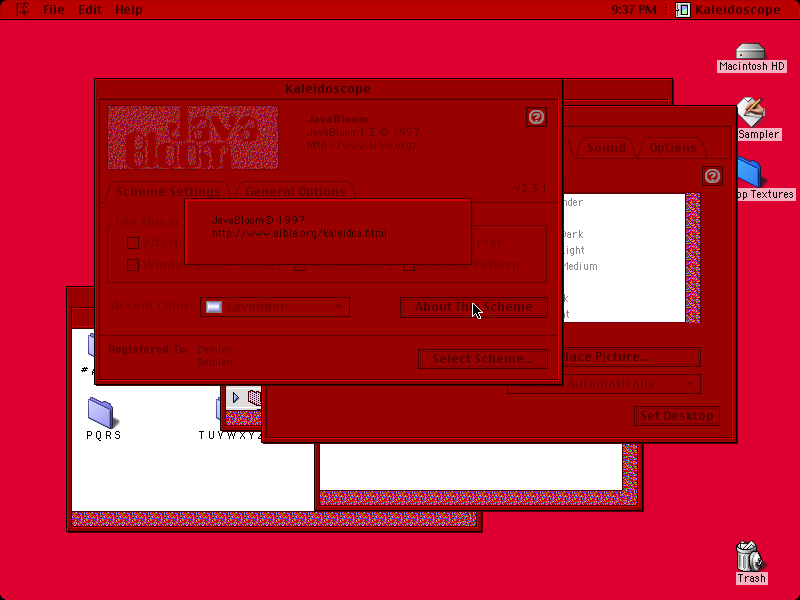800x600 pixels.
Task: Click the play triangle in the small window
Action: pyautogui.click(x=236, y=397)
